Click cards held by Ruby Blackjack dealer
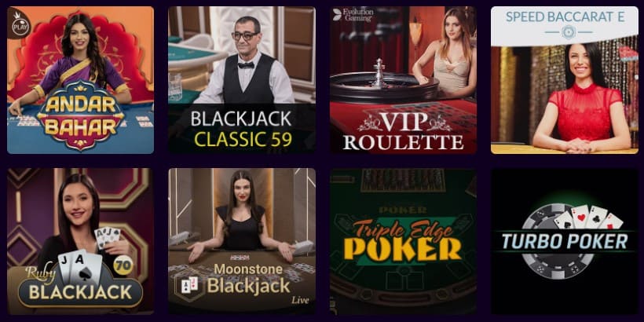 click(107, 236)
